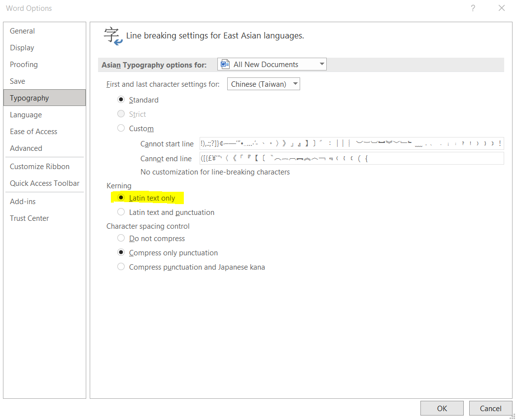The image size is (516, 420).
Task: Click the Cancel button
Action: coord(490,408)
